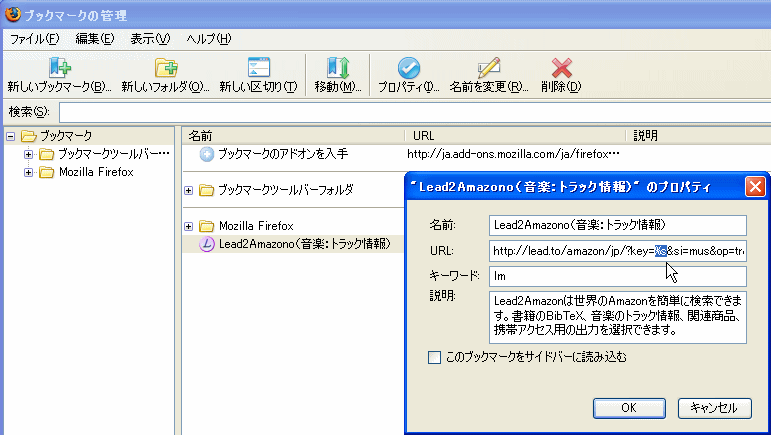The image size is (771, 435).
Task: Open the 表示 menu
Action: coord(150,39)
